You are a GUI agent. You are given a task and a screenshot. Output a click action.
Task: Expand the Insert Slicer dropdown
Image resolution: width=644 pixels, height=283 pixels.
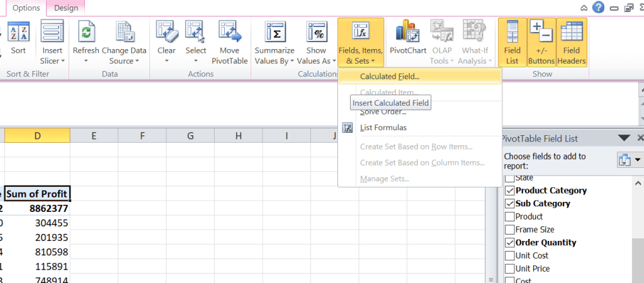click(x=53, y=61)
